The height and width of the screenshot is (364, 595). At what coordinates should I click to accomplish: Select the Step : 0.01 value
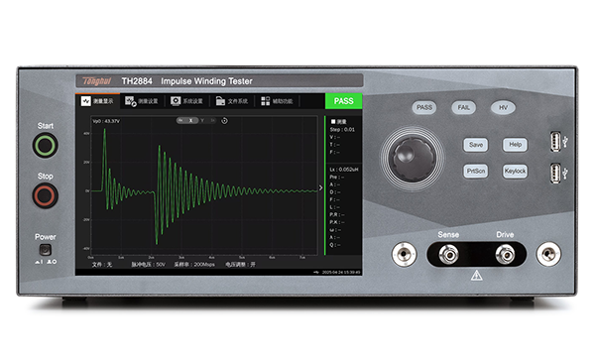coord(342,129)
